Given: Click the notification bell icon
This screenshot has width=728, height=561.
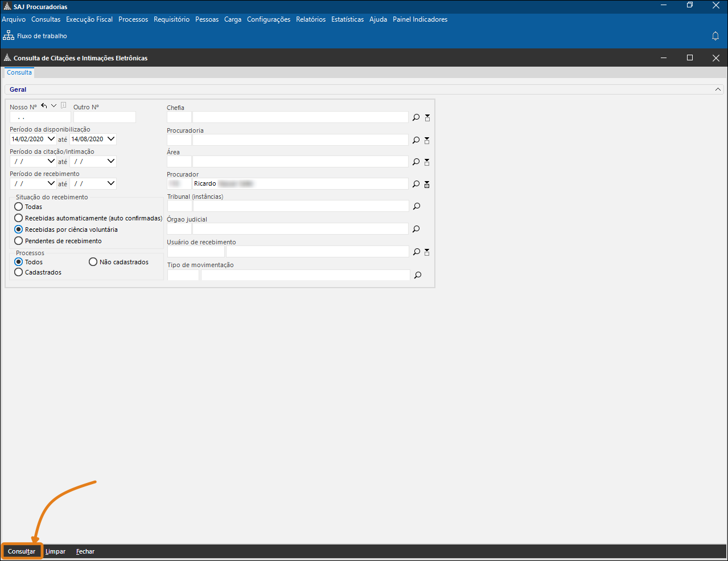Looking at the screenshot, I should tap(715, 36).
